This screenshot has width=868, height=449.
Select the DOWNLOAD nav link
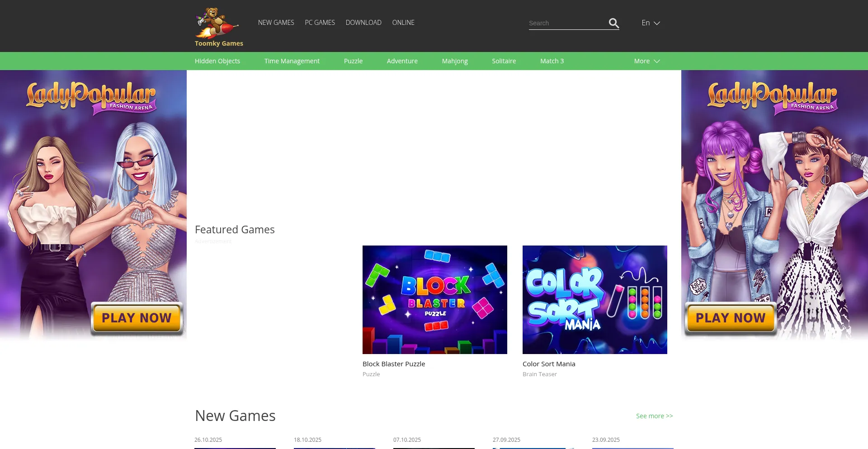363,23
